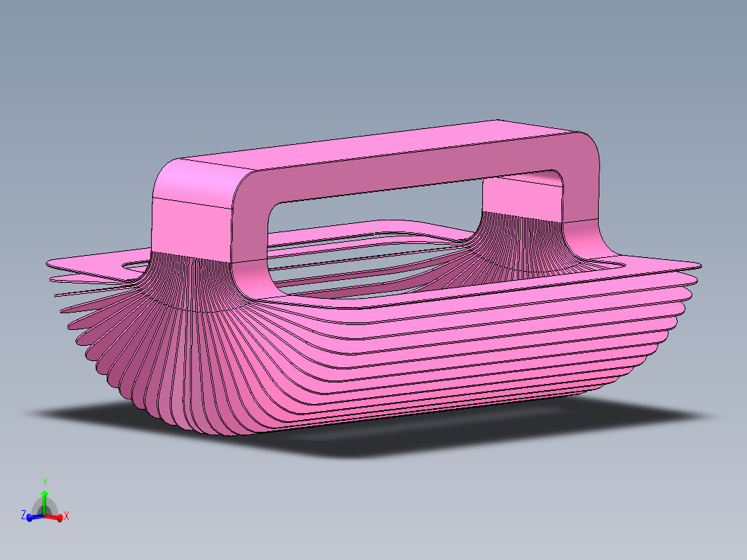
Task: Click the red X axis arrow
Action: 53,517
